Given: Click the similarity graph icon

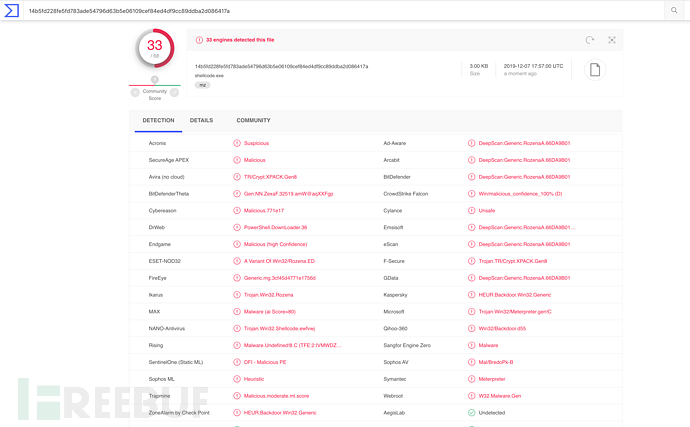Looking at the screenshot, I should [612, 40].
